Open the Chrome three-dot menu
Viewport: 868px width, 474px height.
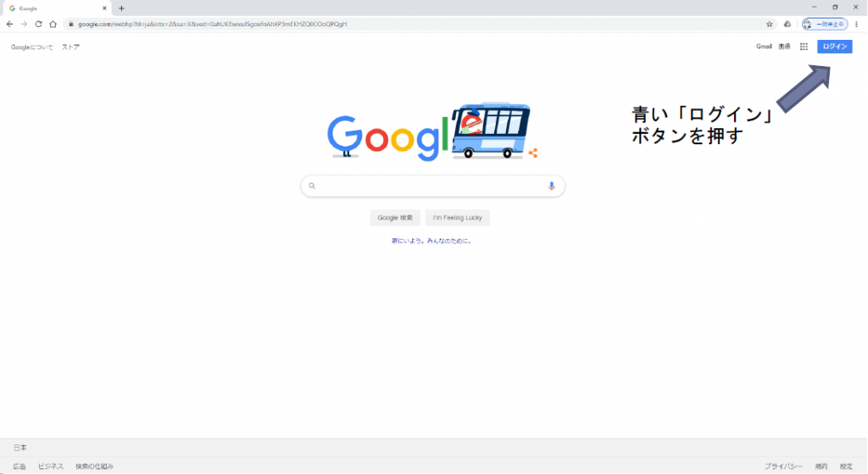click(x=857, y=24)
